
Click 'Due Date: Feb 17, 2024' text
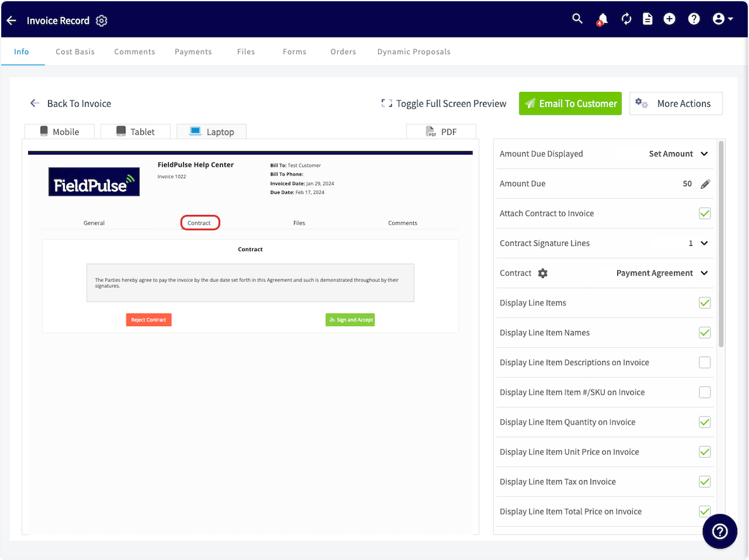(297, 192)
